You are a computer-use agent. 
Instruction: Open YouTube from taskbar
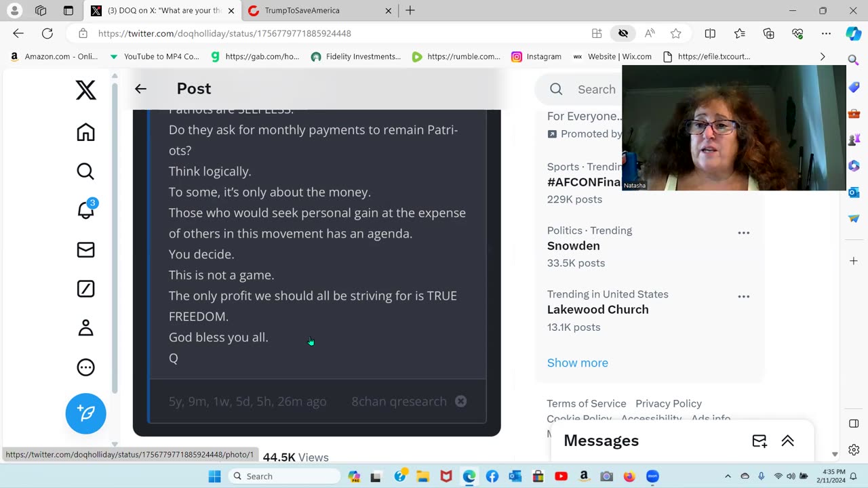[x=561, y=476]
